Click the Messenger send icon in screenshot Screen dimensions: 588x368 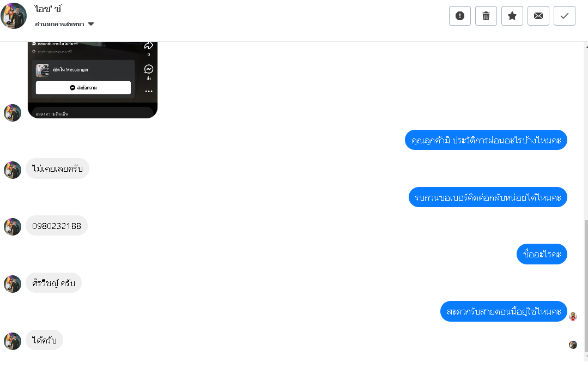149,69
